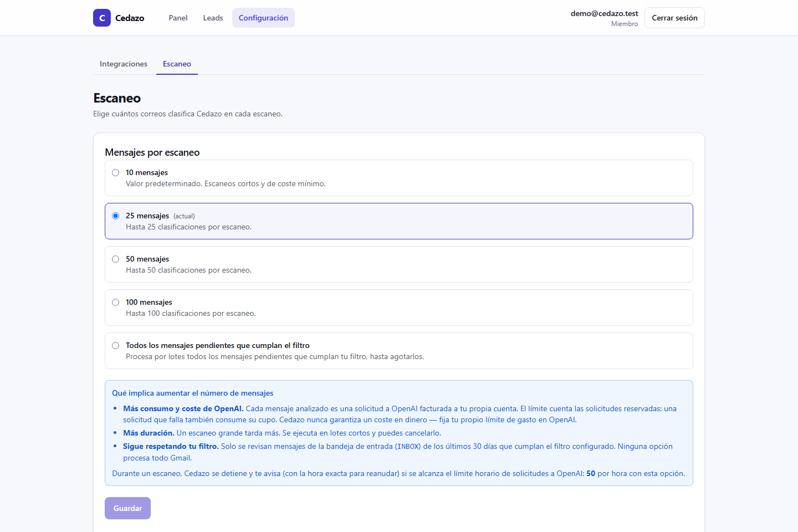Click the Cerrar sesión button

pyautogui.click(x=674, y=18)
